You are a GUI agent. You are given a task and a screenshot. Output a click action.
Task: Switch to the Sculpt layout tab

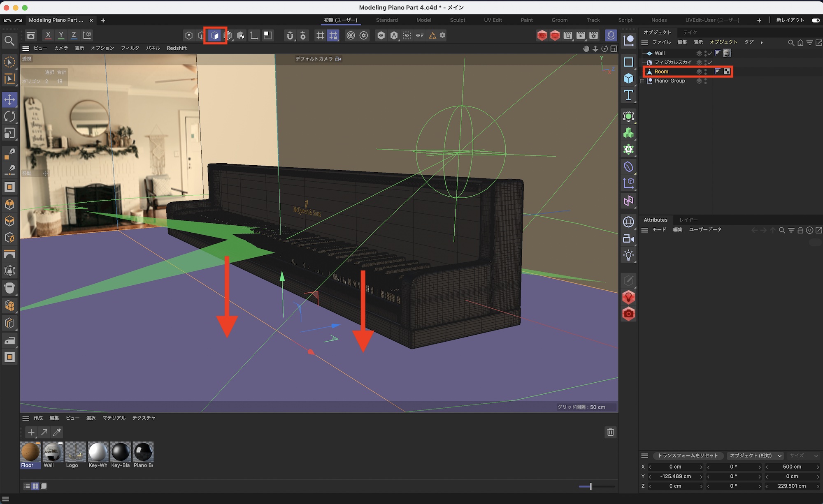tap(457, 20)
